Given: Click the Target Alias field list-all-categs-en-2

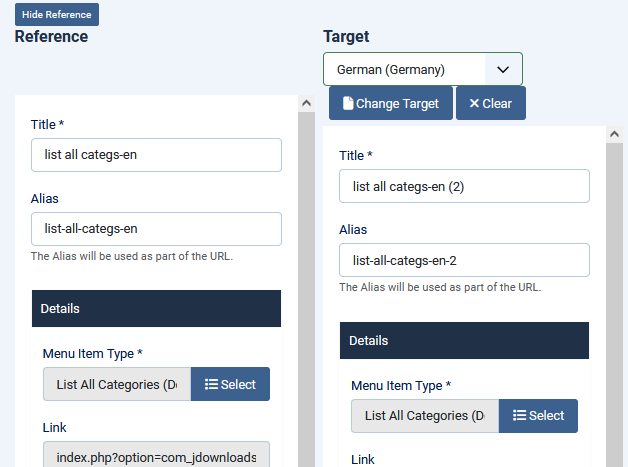Looking at the screenshot, I should point(464,260).
